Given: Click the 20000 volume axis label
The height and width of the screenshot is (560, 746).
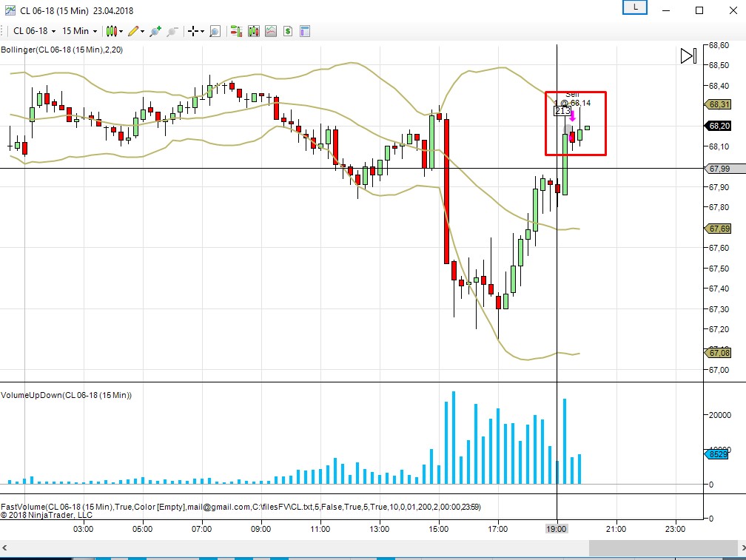Looking at the screenshot, I should tap(720, 415).
